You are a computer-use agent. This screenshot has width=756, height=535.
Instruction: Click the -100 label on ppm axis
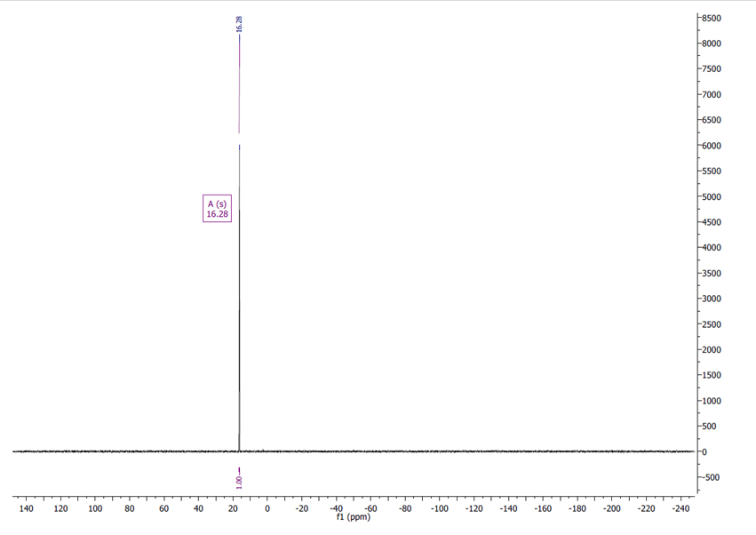click(x=440, y=509)
